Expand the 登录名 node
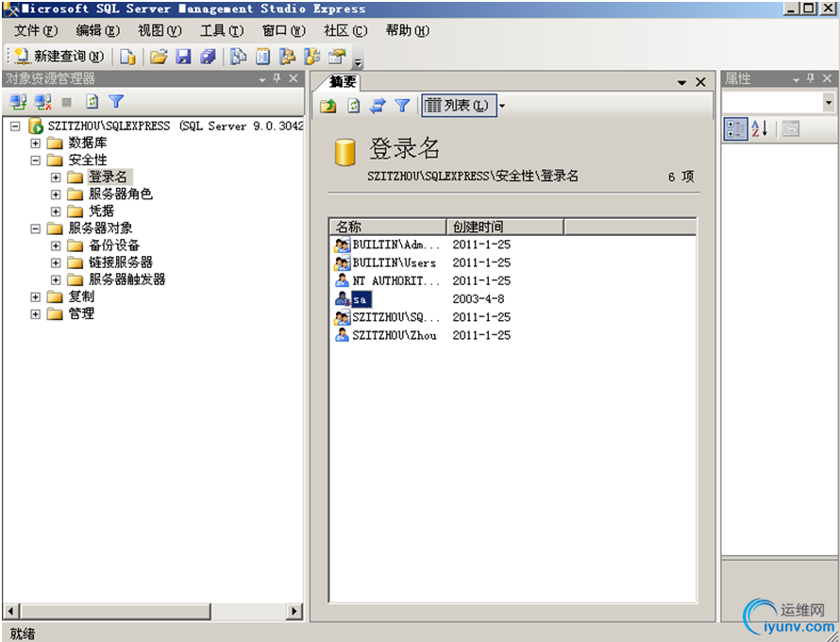The height and width of the screenshot is (642, 840). [x=56, y=177]
